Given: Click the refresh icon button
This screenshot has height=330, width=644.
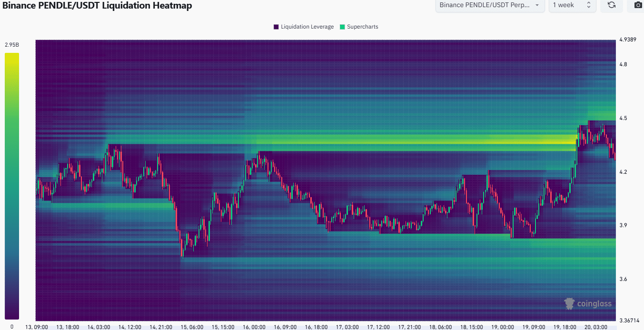Looking at the screenshot, I should tap(612, 5).
